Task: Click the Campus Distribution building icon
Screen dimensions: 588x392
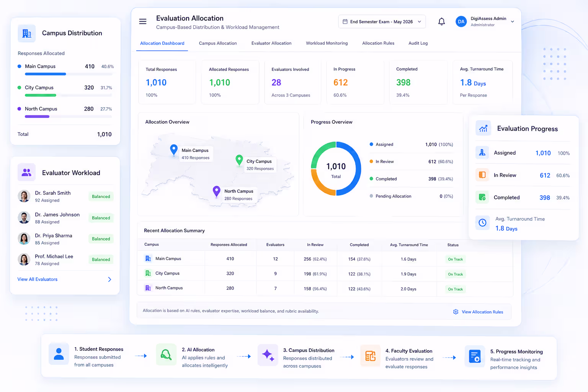Action: [x=27, y=33]
